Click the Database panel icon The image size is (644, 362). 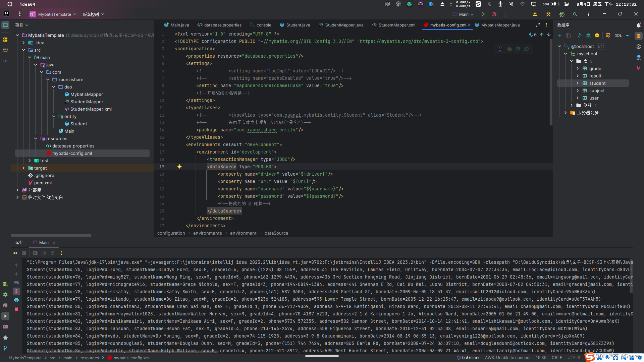click(638, 39)
